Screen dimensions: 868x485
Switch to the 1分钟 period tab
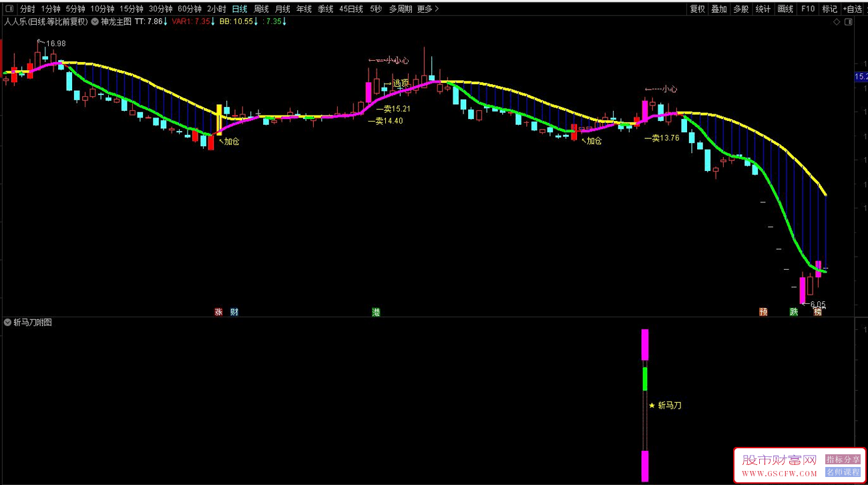[51, 9]
